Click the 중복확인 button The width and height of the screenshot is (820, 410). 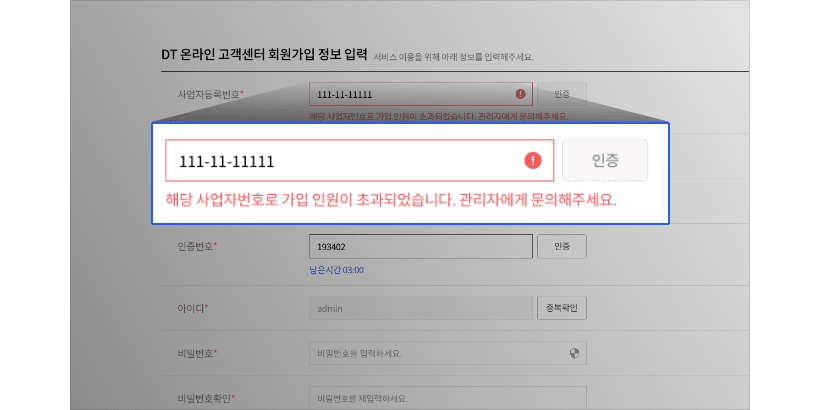click(x=562, y=308)
